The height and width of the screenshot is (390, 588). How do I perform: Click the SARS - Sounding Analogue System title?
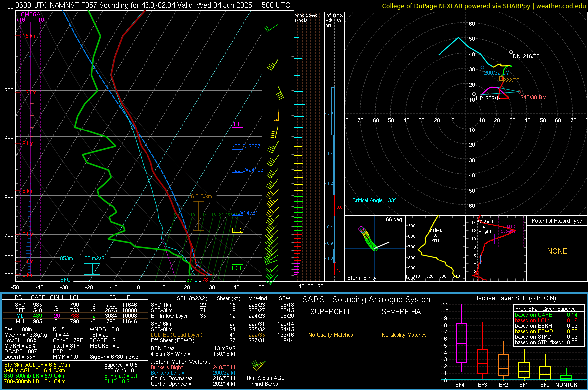click(367, 300)
